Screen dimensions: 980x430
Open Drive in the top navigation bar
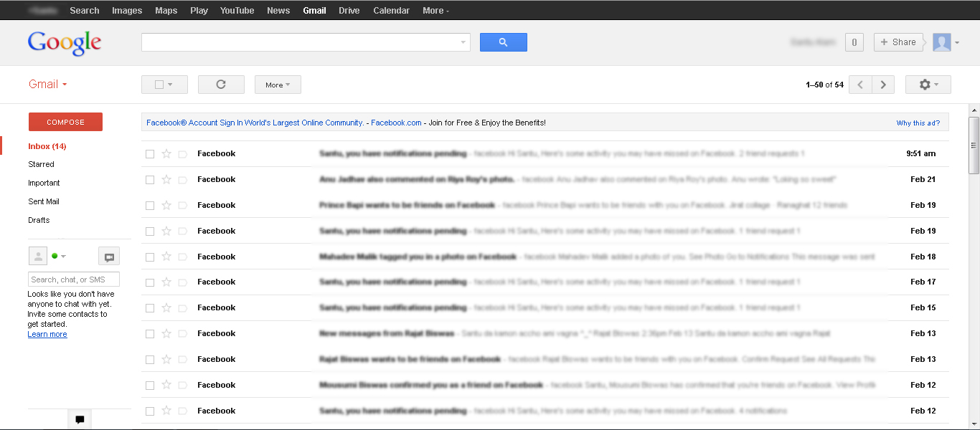click(x=349, y=11)
